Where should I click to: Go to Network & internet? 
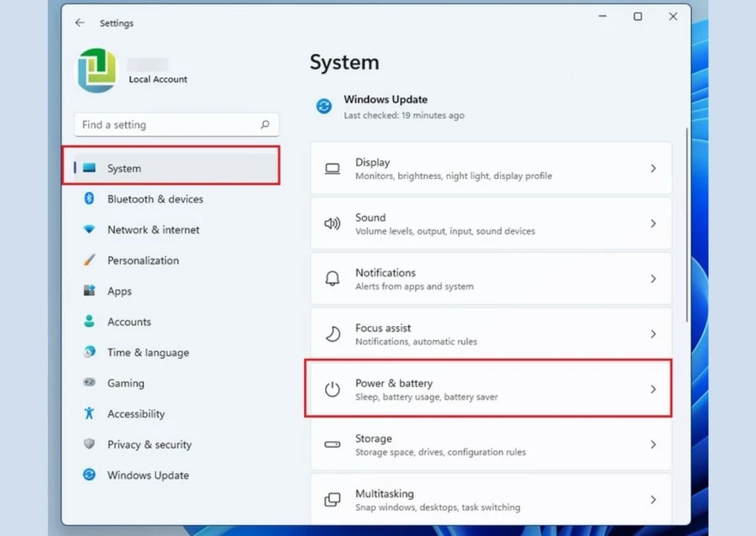click(x=154, y=230)
